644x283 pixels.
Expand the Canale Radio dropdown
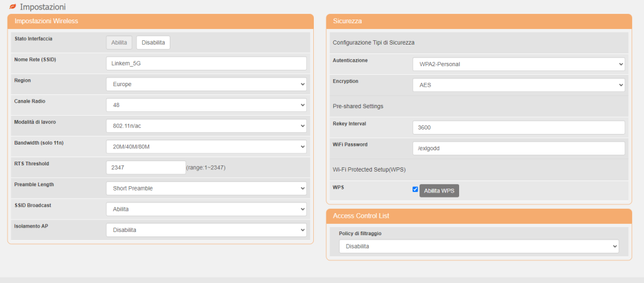point(206,105)
